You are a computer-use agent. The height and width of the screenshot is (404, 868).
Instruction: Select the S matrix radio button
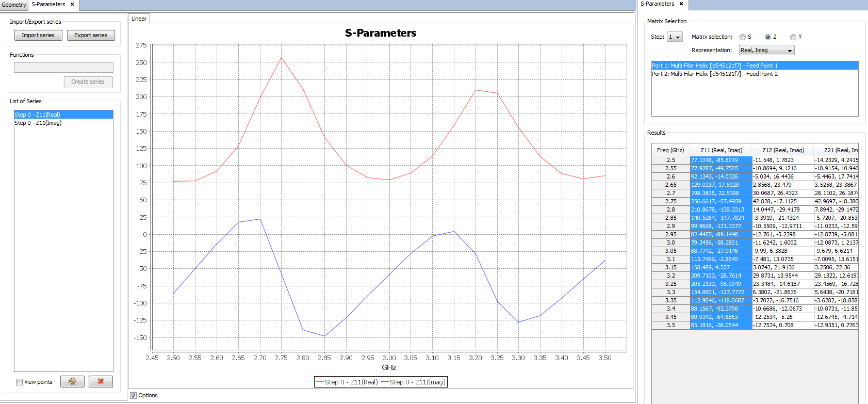pos(743,37)
